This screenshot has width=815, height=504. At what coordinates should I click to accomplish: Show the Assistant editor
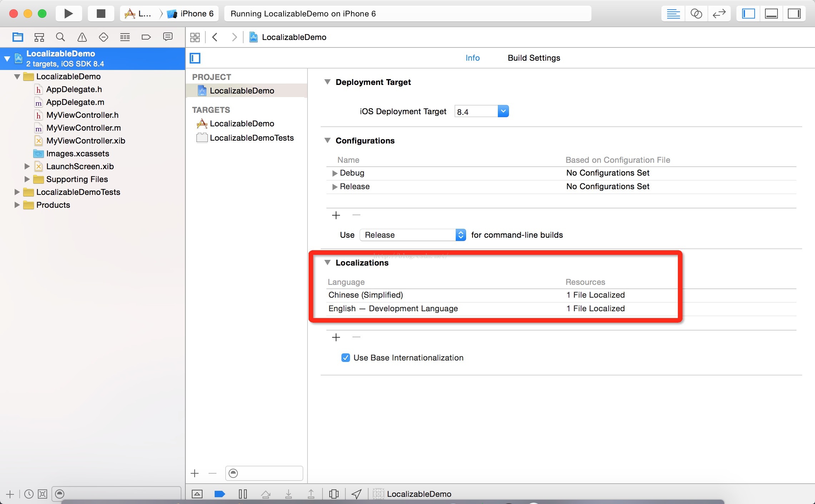(x=696, y=14)
